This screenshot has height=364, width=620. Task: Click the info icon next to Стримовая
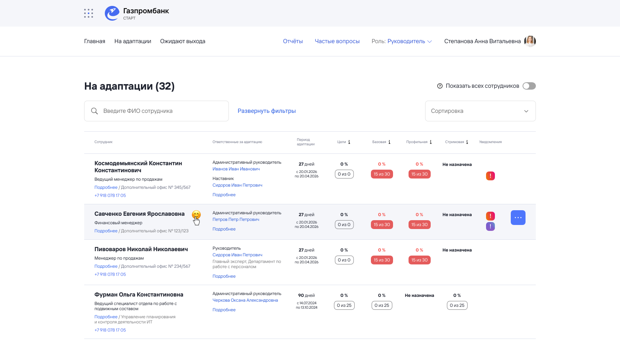[467, 142]
